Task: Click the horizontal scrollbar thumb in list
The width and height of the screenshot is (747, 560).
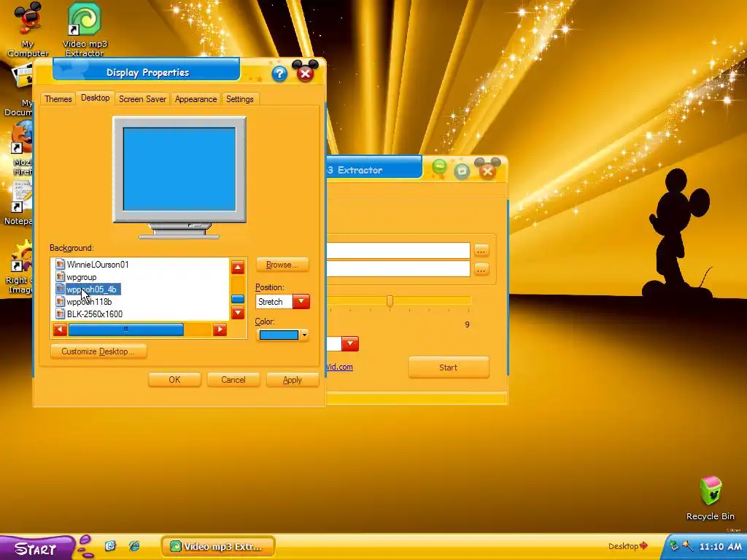Action: point(125,330)
